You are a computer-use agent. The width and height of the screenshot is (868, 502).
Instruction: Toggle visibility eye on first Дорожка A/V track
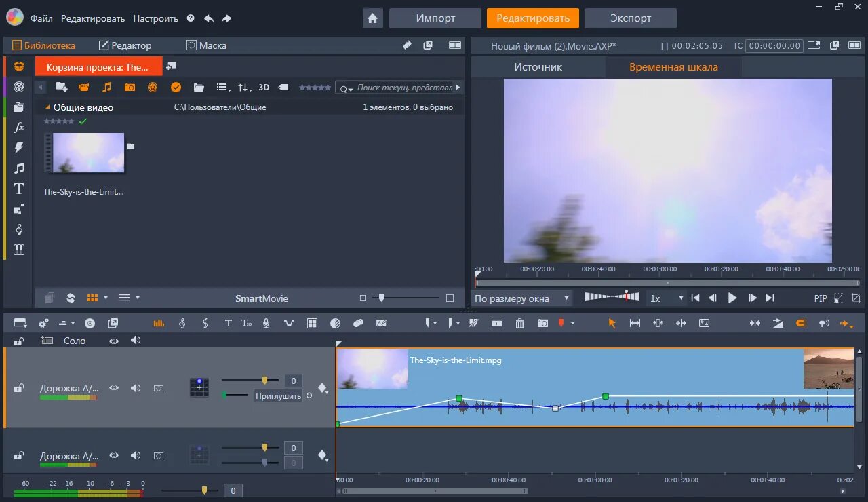click(x=114, y=388)
